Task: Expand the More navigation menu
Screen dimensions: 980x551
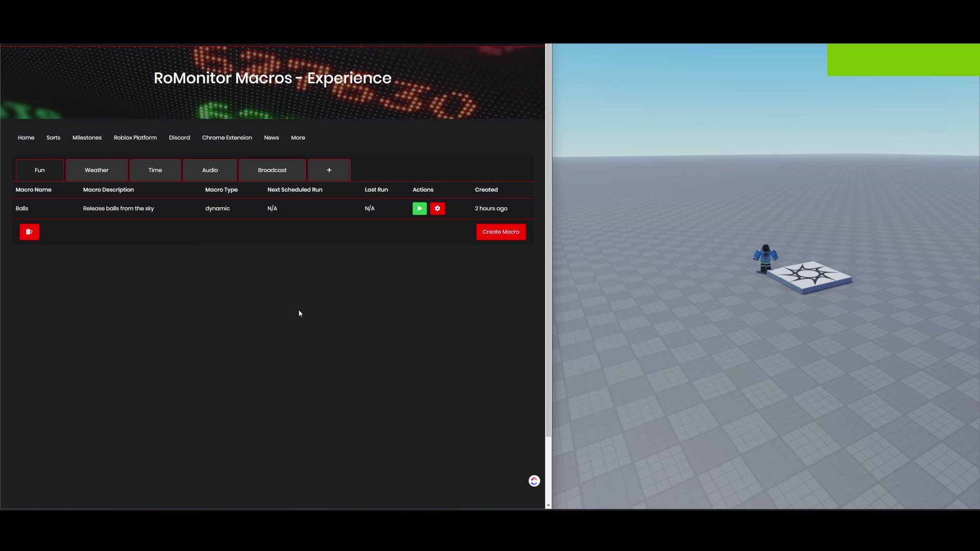Action: (298, 138)
